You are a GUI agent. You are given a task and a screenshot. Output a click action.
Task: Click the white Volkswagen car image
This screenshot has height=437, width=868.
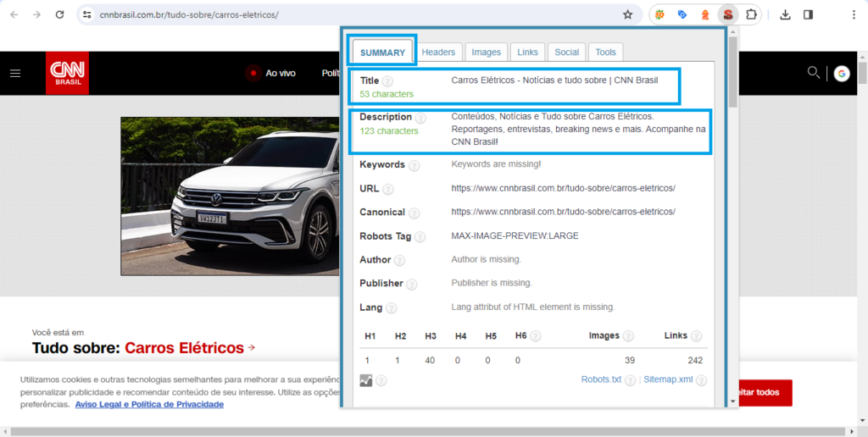[x=231, y=196]
